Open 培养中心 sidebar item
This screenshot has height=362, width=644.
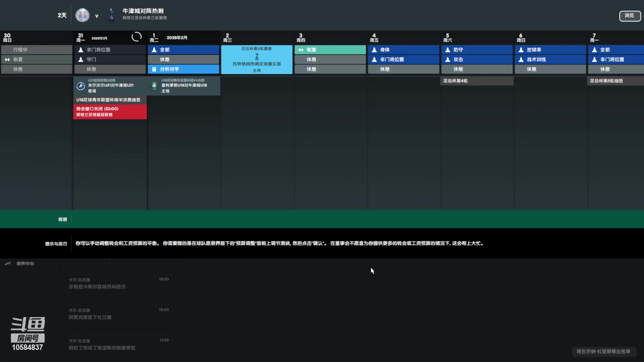(25, 263)
